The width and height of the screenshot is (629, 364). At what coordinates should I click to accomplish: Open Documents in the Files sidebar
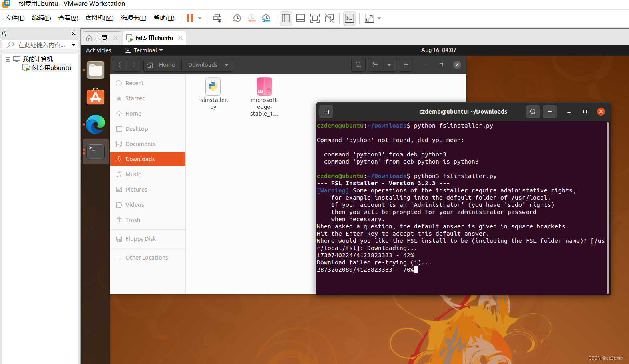tap(148, 144)
